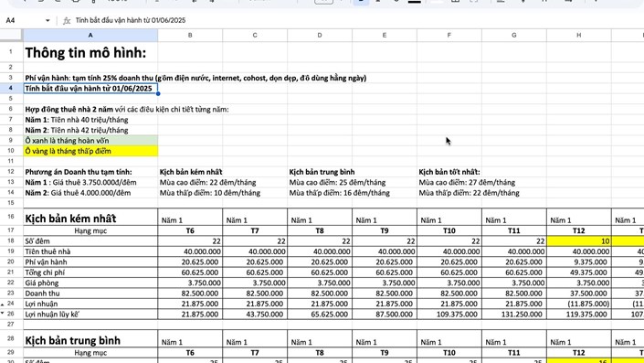Screen dimensions: 644x363
Task: Select the green 'Ô xanh là tháng hoàn vốn' cell
Action: tap(90, 141)
